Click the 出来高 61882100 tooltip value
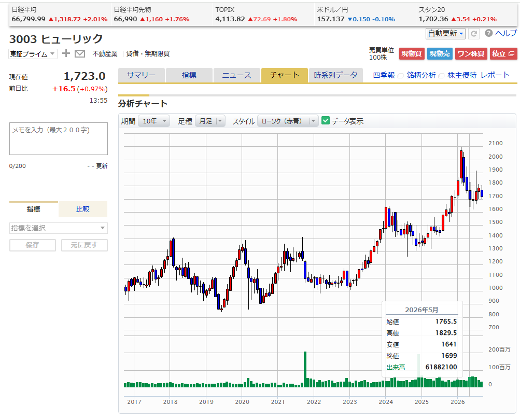 coord(441,367)
